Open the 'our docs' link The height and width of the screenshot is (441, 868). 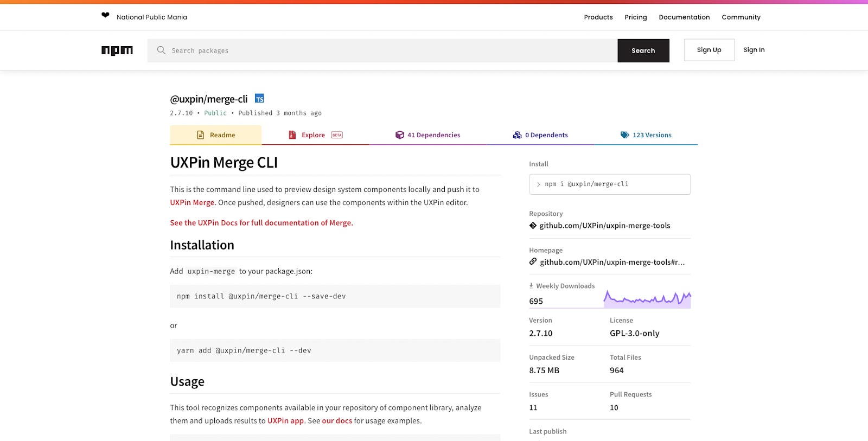337,420
